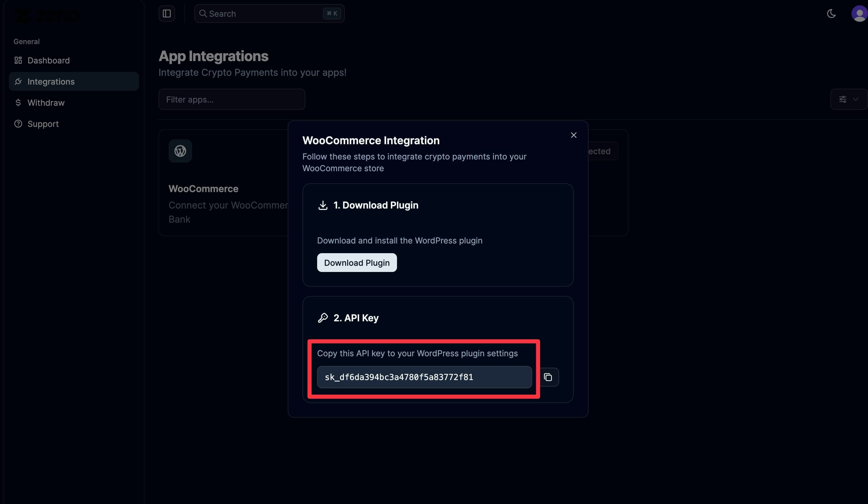Open the Zeno logo in the top left

(46, 15)
